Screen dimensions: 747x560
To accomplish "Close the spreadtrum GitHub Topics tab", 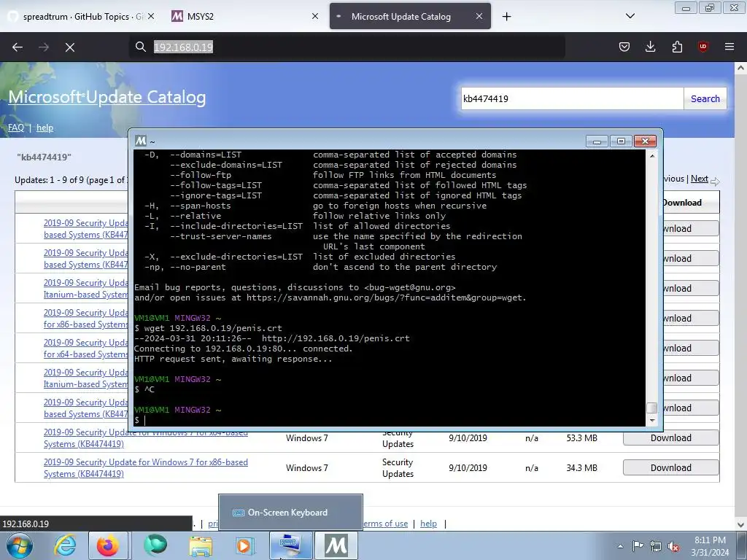I will tap(151, 16).
